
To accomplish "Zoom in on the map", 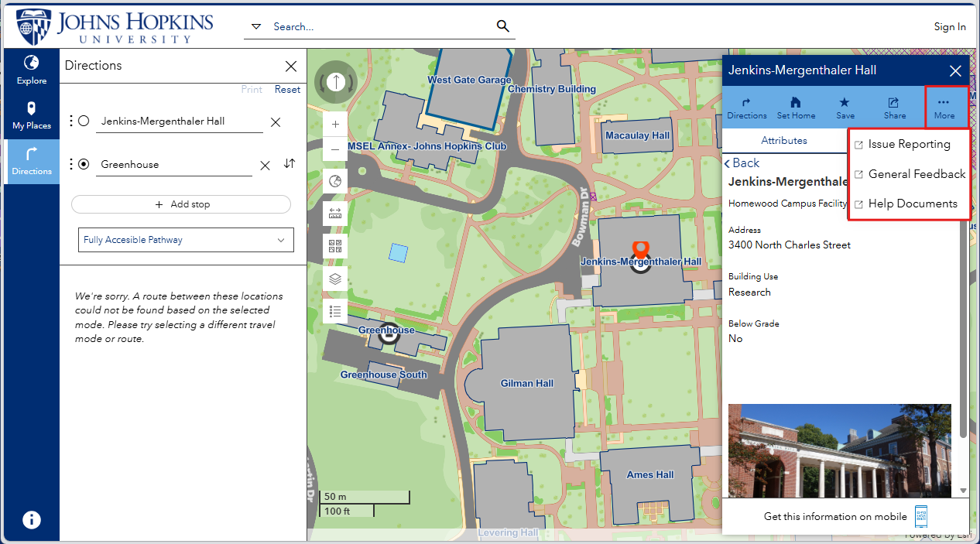I will click(335, 124).
